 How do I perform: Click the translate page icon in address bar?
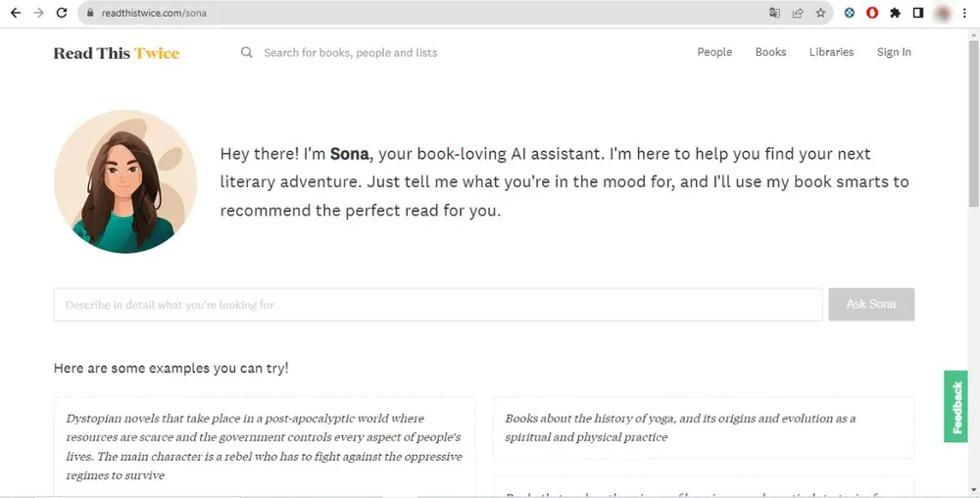[x=774, y=13]
